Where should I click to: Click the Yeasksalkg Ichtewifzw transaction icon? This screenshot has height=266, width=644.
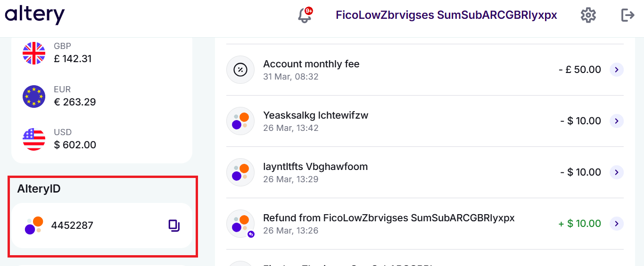(x=240, y=121)
